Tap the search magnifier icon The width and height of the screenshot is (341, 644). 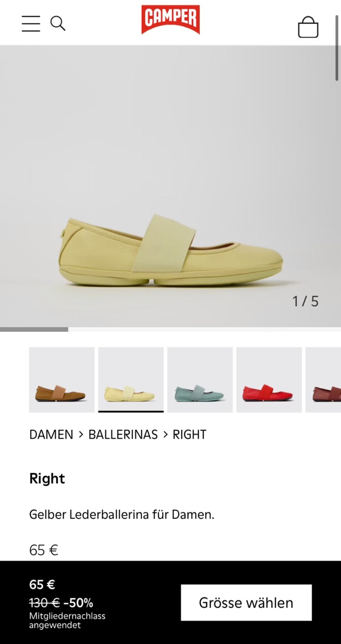(x=58, y=23)
